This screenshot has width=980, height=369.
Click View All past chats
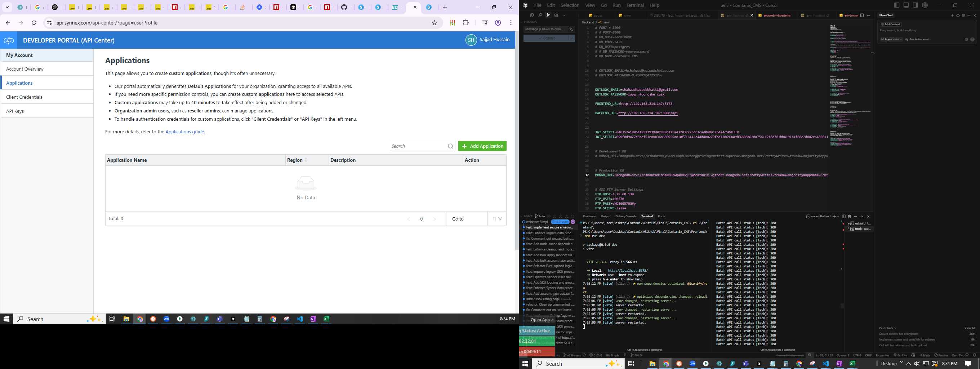pos(970,328)
